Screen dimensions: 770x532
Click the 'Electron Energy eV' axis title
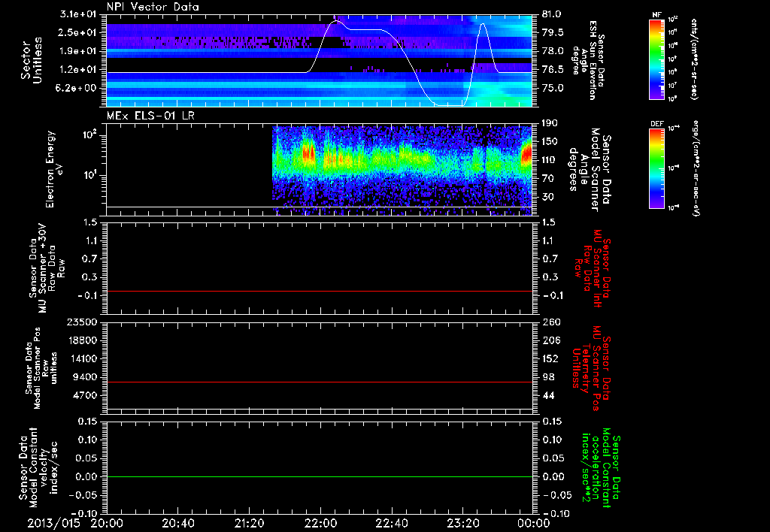pos(55,169)
